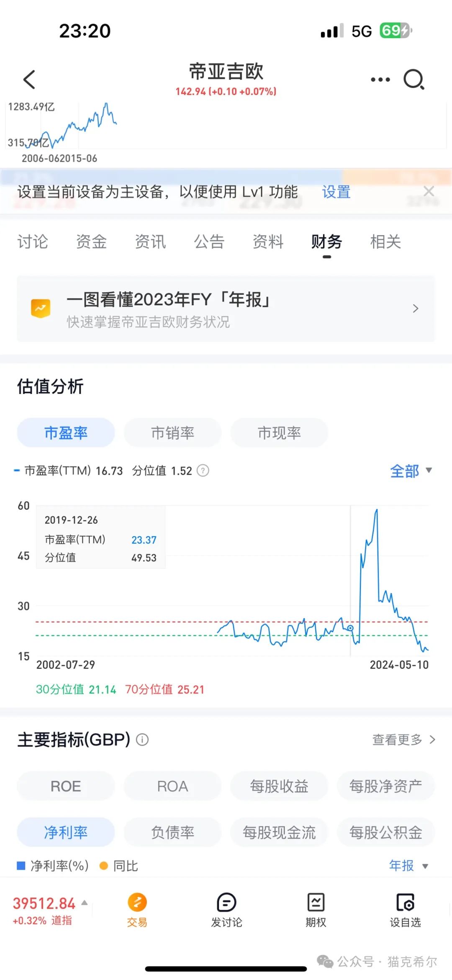Tap the 设自选 add watchlist icon
Image resolution: width=452 pixels, height=980 pixels.
[406, 902]
